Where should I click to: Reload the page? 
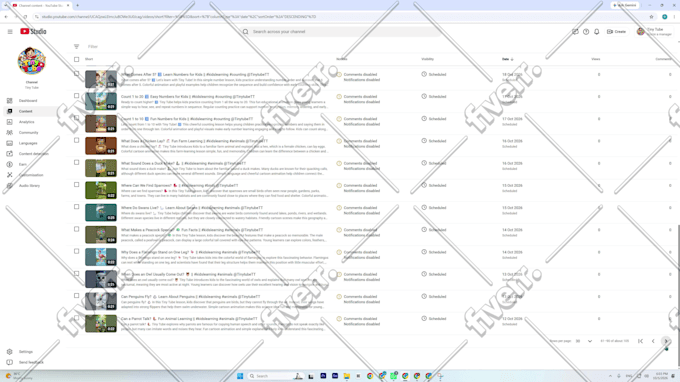[x=25, y=17]
